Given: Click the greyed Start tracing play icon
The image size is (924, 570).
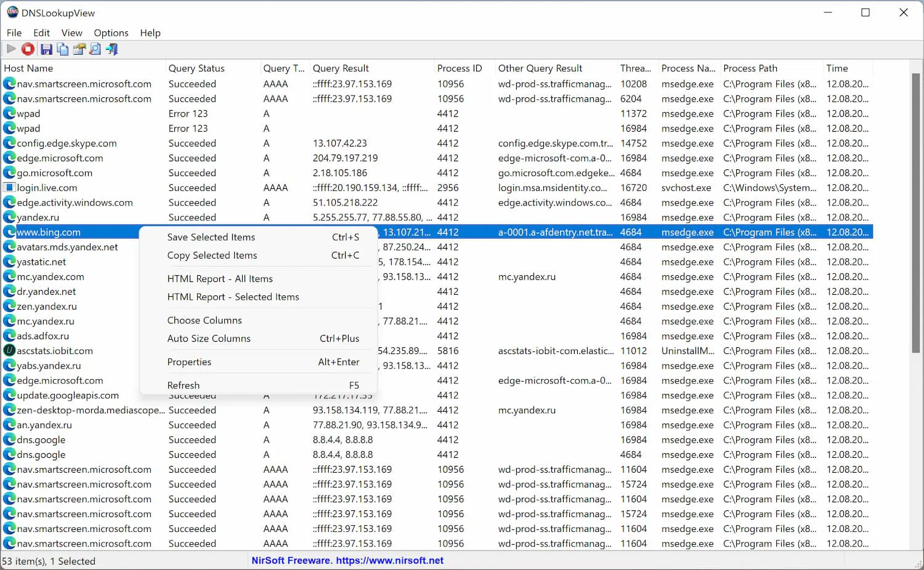Looking at the screenshot, I should click(x=11, y=49).
